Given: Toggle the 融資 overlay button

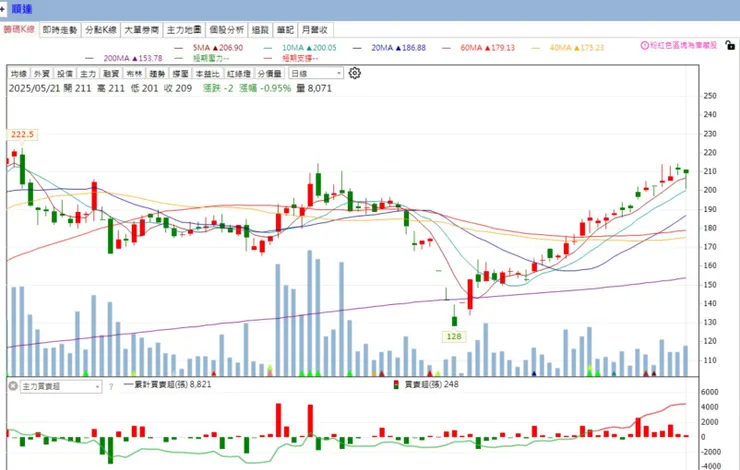Looking at the screenshot, I should [111, 74].
